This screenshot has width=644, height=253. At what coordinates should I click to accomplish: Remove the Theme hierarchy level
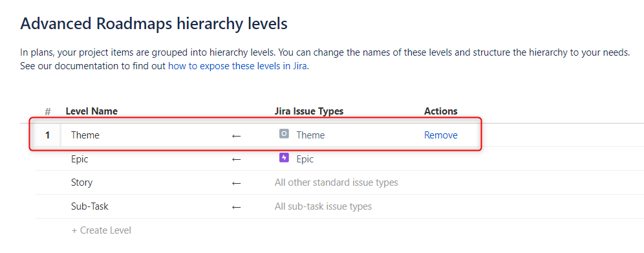point(441,135)
